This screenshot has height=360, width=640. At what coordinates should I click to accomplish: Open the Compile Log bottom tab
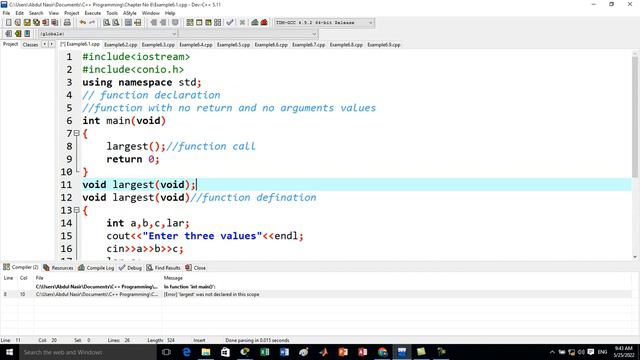pos(96,268)
